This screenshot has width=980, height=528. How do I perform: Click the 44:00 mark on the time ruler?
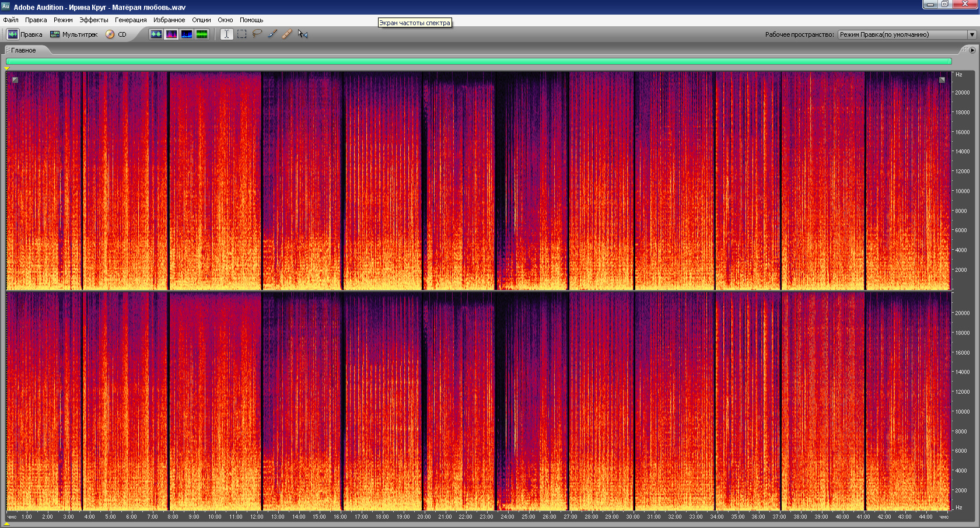(x=926, y=516)
